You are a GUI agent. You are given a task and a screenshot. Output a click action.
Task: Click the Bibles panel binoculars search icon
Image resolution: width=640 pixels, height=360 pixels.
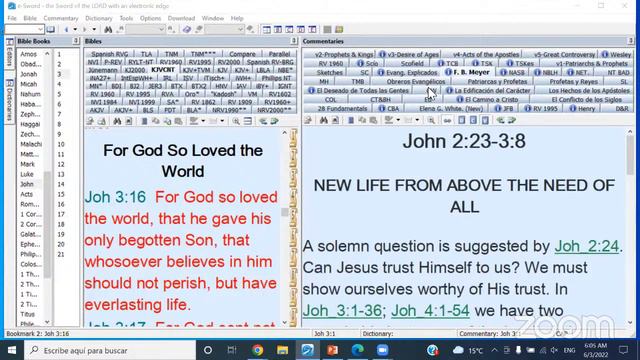[117, 121]
